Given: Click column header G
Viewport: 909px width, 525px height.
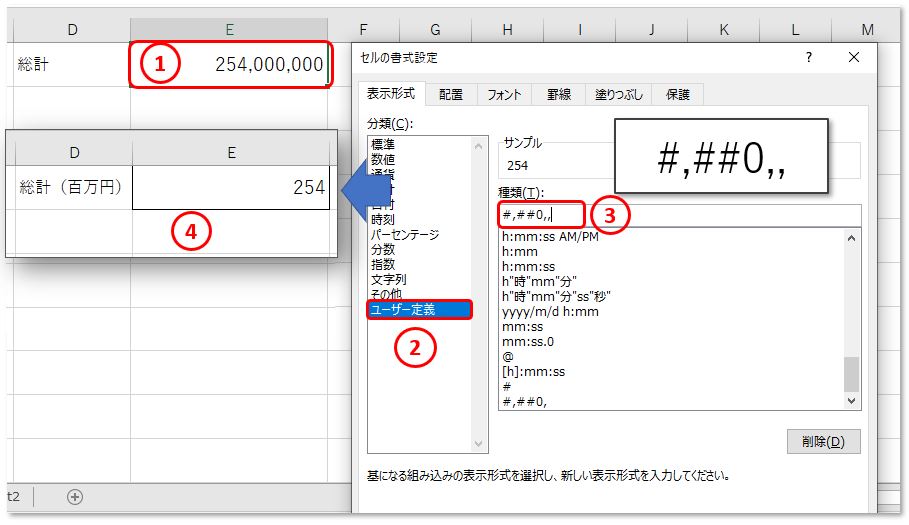Looking at the screenshot, I should (435, 30).
